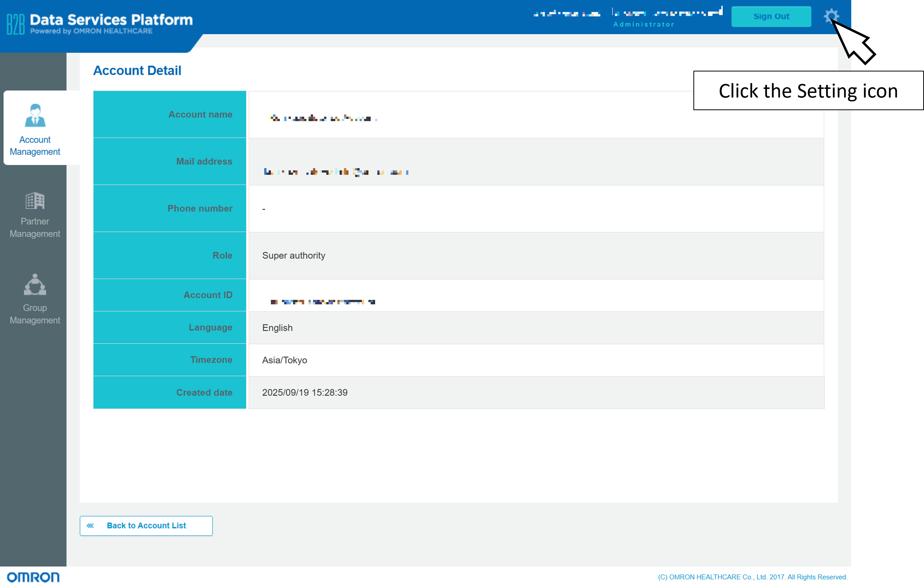The height and width of the screenshot is (586, 924).
Task: Click the Asia/Tokyo timezone value
Action: click(284, 360)
